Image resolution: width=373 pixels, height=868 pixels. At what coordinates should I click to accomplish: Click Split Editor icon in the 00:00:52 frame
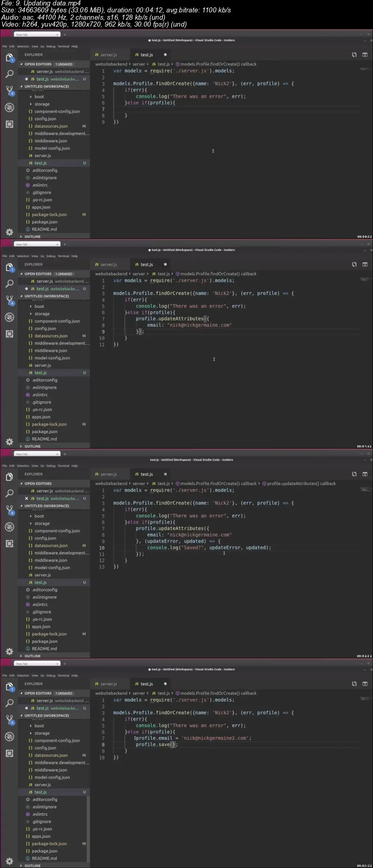(x=365, y=55)
